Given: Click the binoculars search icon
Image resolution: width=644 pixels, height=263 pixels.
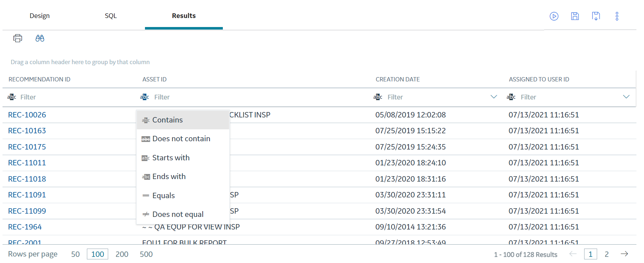Looking at the screenshot, I should pos(40,38).
